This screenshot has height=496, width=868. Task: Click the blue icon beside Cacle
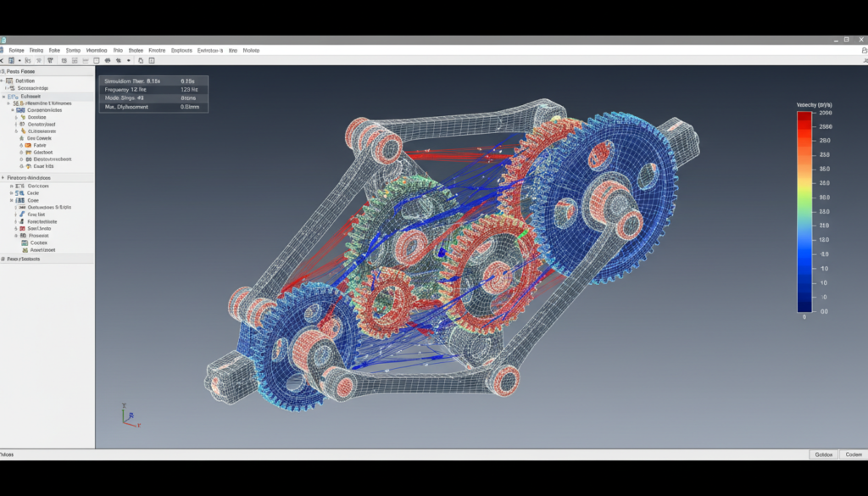pyautogui.click(x=19, y=192)
